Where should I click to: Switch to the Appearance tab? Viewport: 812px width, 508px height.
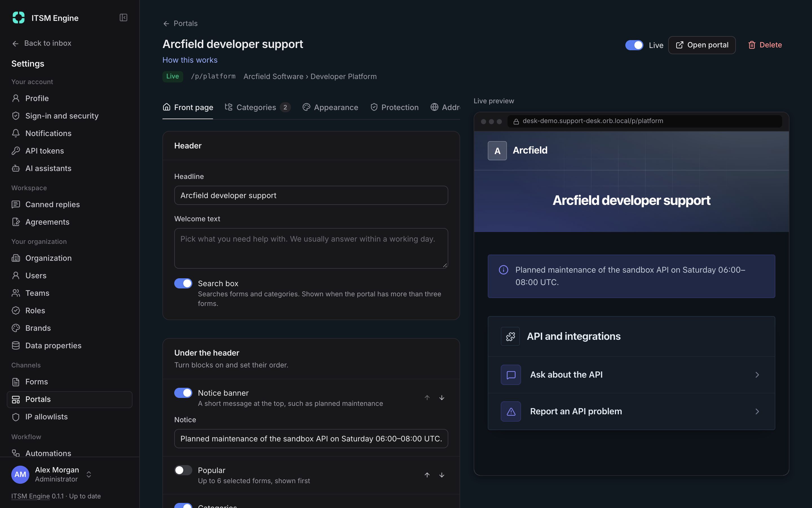330,107
